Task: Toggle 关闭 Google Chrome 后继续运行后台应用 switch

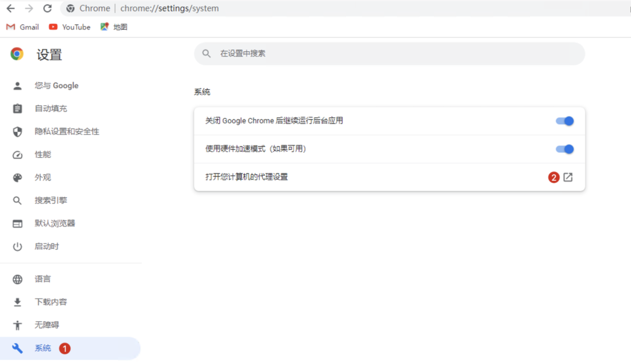Action: click(564, 121)
